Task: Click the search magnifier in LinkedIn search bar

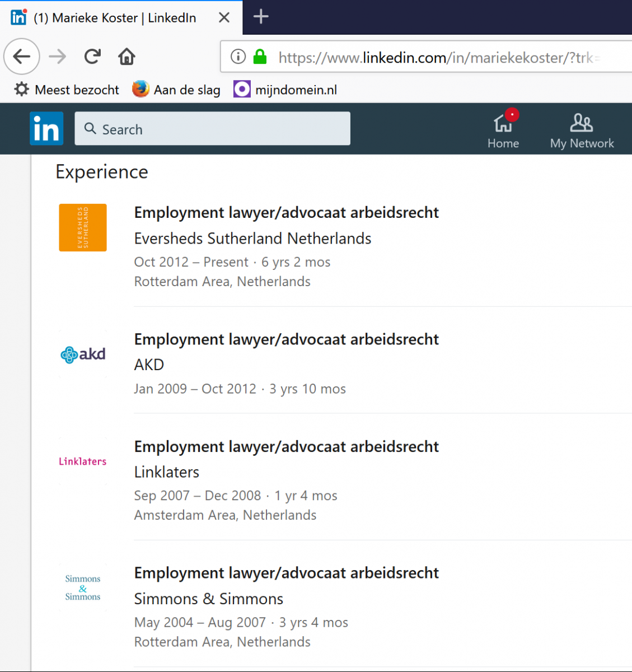Action: (x=90, y=128)
